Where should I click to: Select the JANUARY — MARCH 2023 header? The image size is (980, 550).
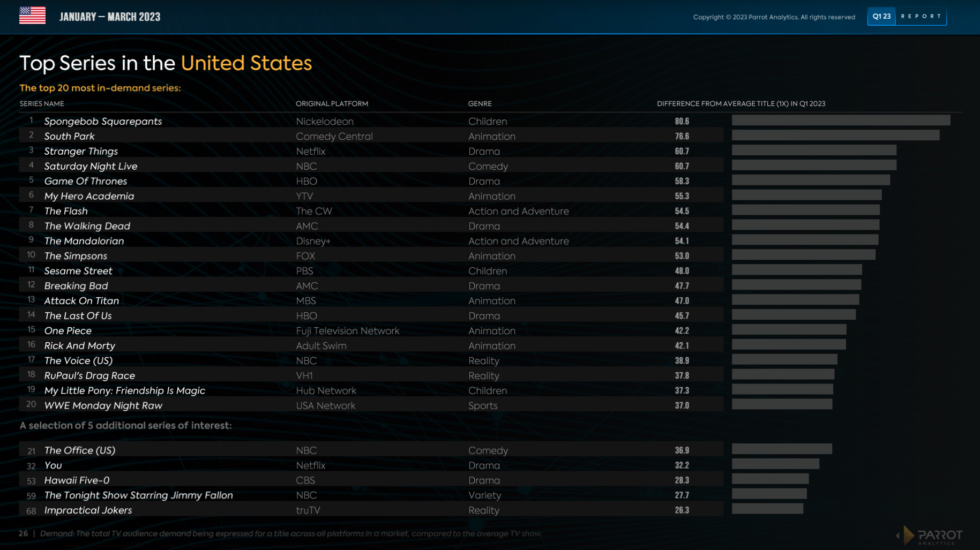click(x=110, y=16)
